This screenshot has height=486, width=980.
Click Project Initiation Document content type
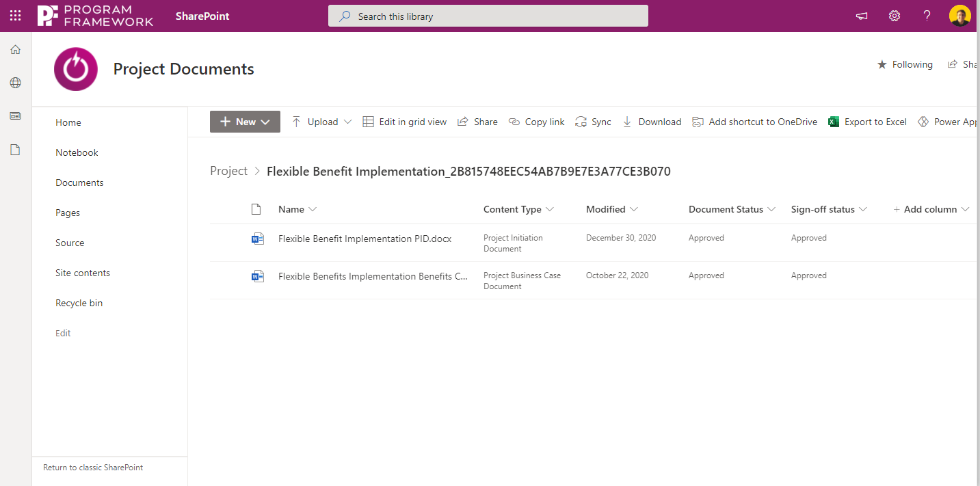point(513,243)
